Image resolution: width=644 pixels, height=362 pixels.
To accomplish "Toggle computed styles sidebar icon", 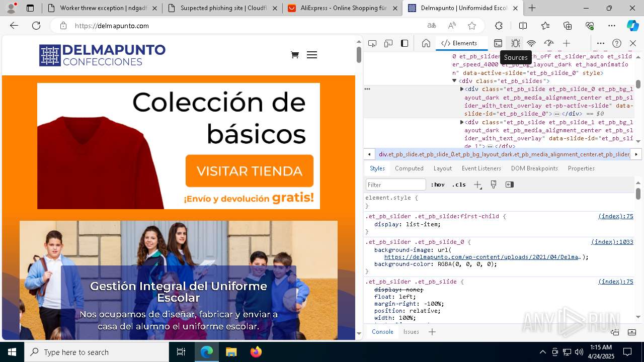I will pyautogui.click(x=510, y=185).
